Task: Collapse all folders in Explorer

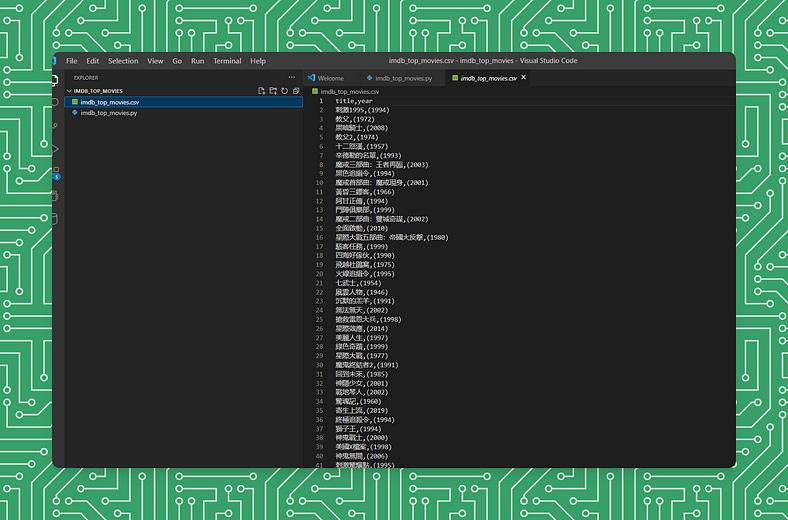Action: coord(296,91)
